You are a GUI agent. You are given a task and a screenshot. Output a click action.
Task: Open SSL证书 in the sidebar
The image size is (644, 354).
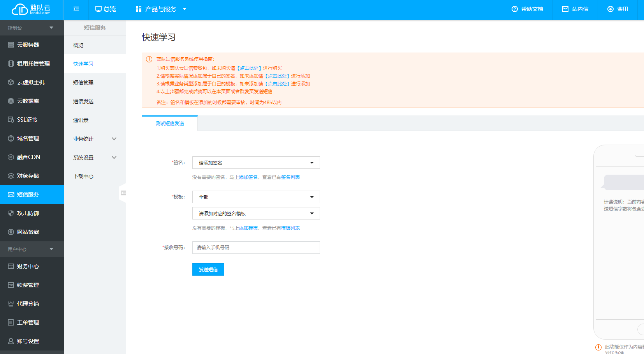(x=27, y=120)
